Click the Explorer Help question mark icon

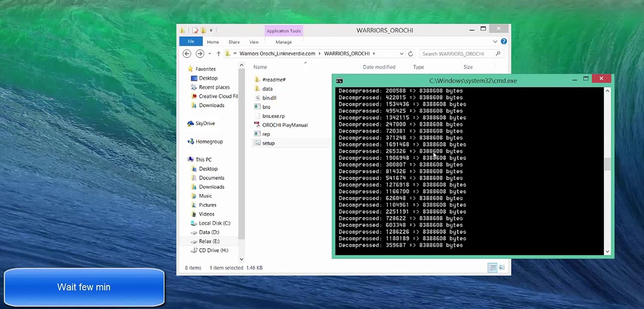504,42
